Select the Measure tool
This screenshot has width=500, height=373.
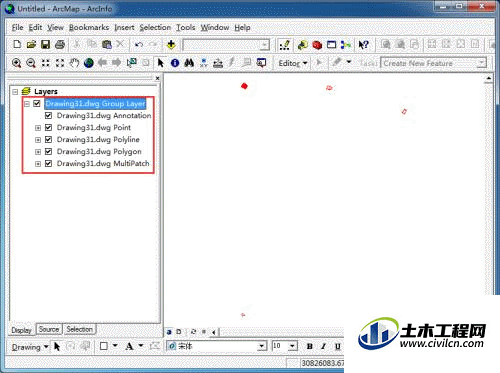218,63
